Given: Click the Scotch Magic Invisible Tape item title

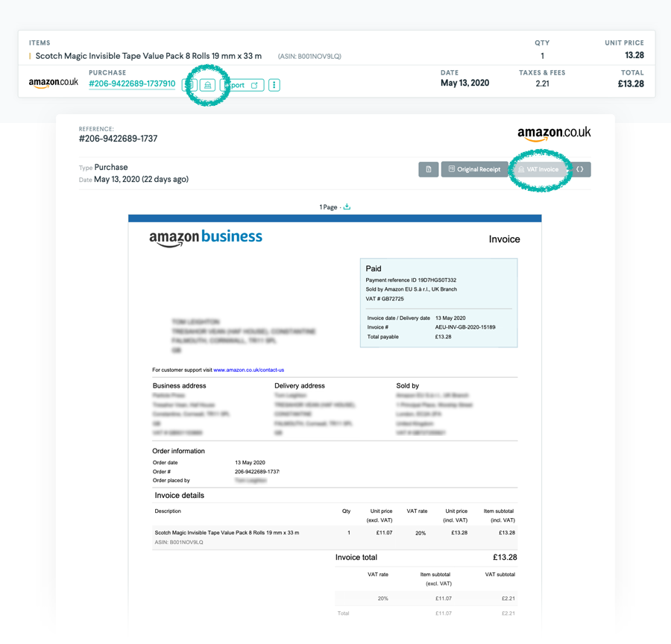Looking at the screenshot, I should tap(148, 56).
